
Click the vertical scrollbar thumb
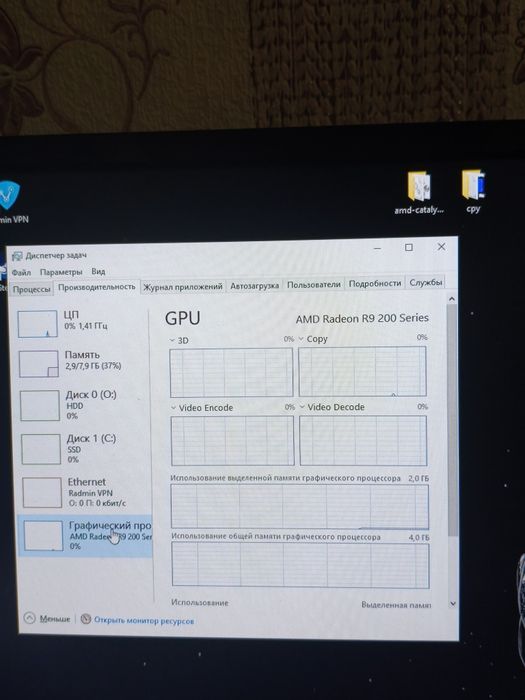[452, 420]
